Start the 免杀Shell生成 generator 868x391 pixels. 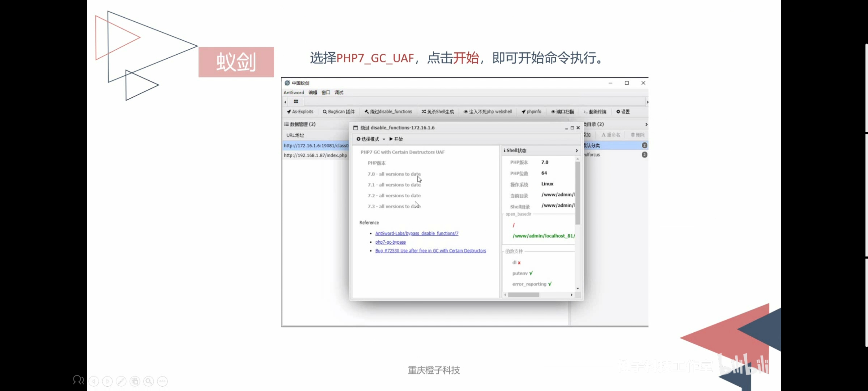pyautogui.click(x=437, y=111)
